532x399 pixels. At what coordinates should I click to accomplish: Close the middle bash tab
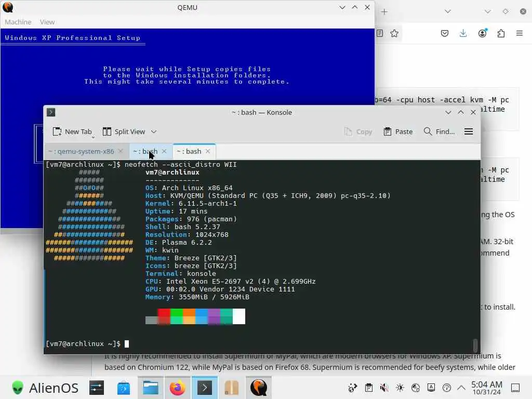[x=164, y=151]
